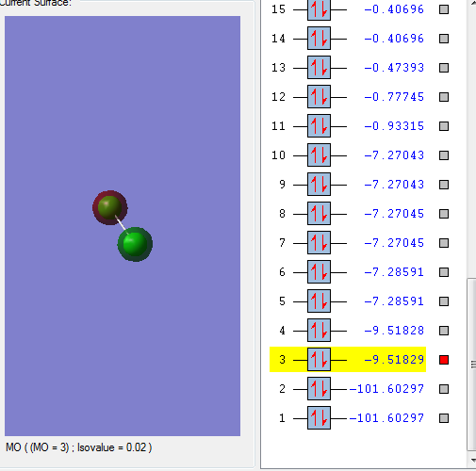Click electron occupancy box of orbital 13
Screen dimensions: 476x471
(319, 68)
